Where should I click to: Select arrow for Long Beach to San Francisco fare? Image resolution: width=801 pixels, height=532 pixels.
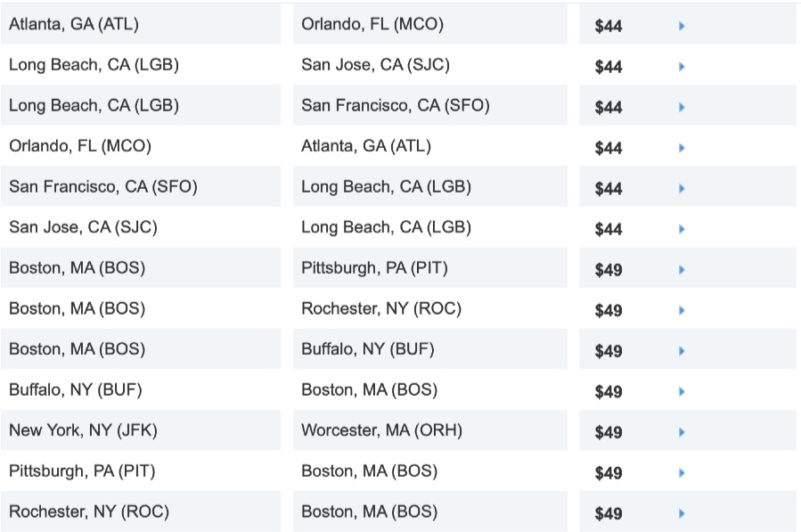pos(682,108)
